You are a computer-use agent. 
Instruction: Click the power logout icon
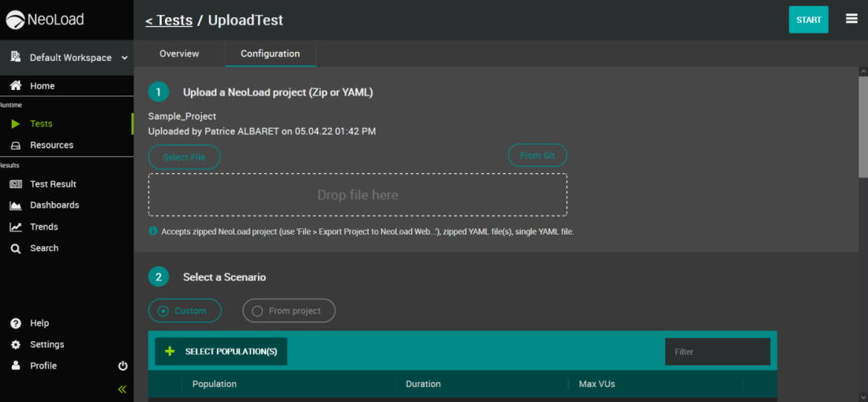122,366
